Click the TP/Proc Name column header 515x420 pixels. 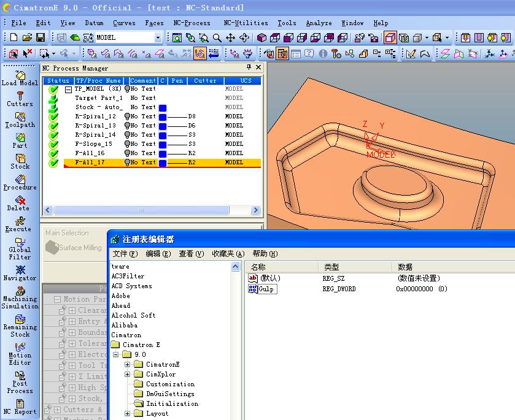click(99, 81)
